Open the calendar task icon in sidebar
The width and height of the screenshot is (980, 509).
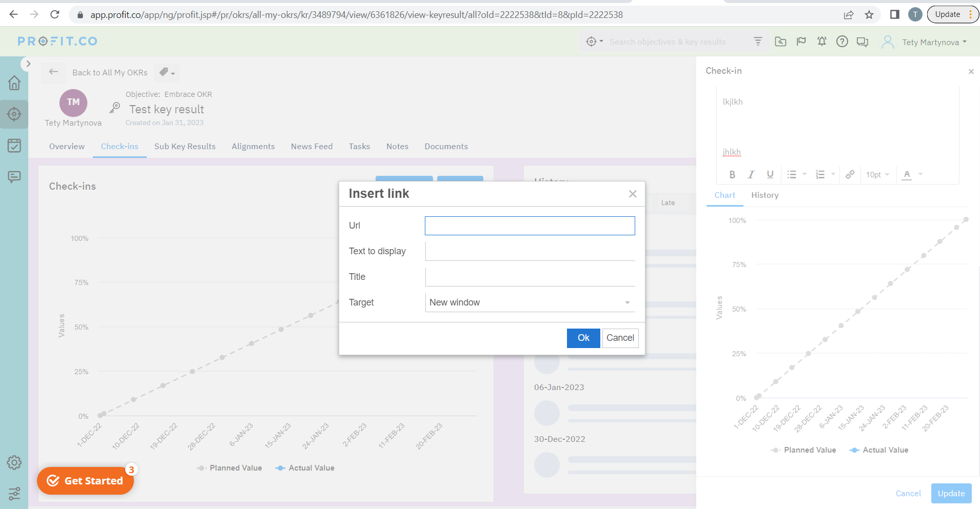[14, 146]
